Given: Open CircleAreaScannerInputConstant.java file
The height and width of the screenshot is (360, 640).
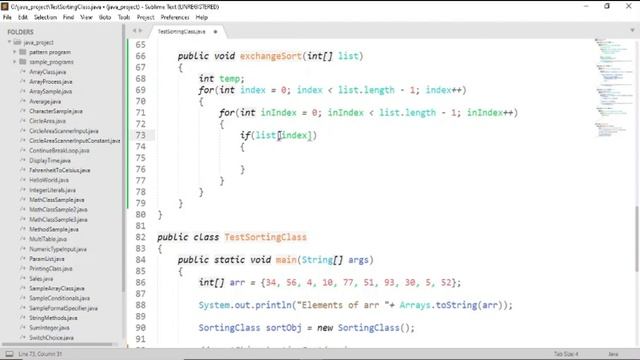Looking at the screenshot, I should [x=74, y=141].
